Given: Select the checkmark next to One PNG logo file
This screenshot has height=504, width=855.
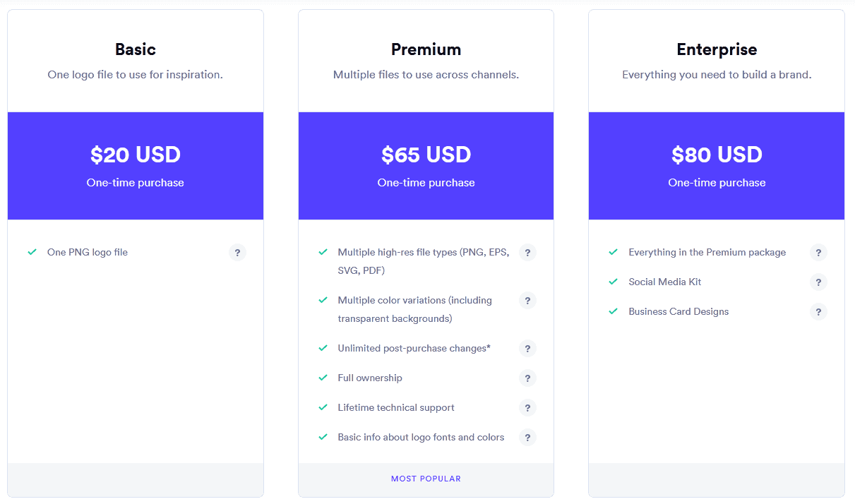Looking at the screenshot, I should click(x=33, y=252).
